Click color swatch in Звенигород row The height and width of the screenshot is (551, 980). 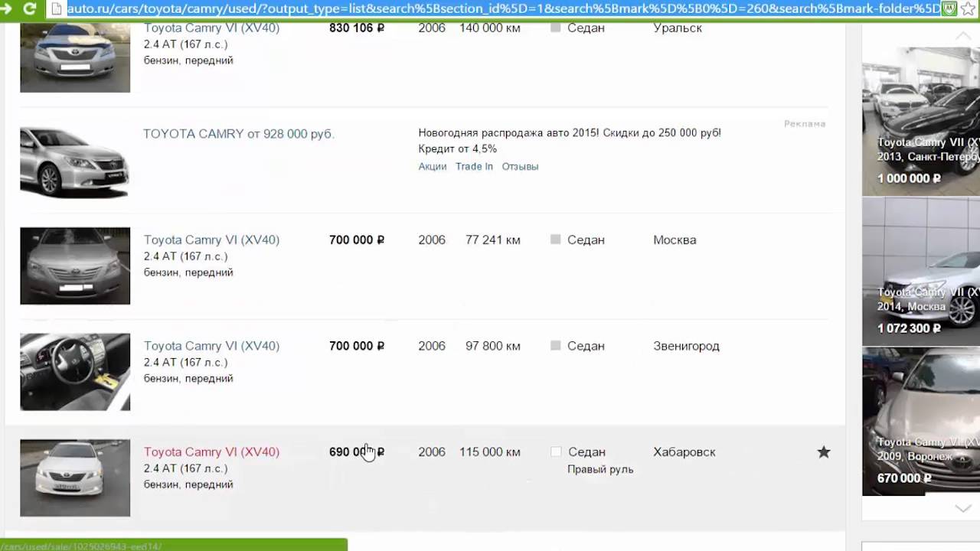pyautogui.click(x=556, y=346)
